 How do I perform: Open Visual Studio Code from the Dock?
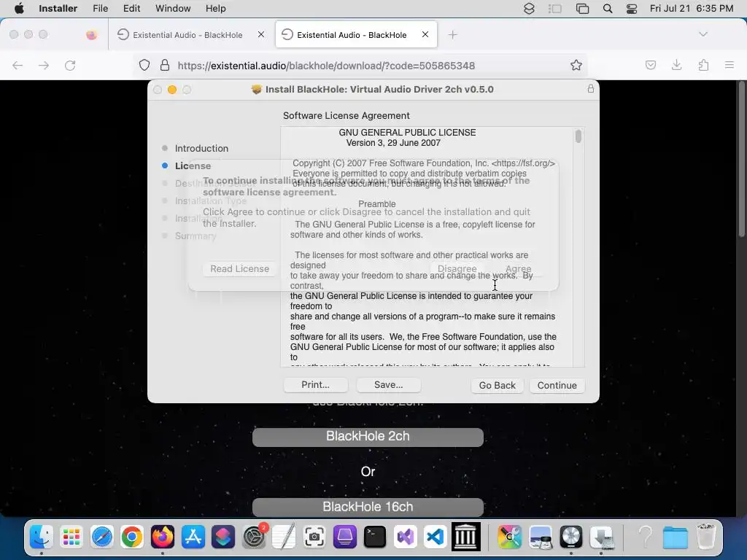click(x=436, y=537)
